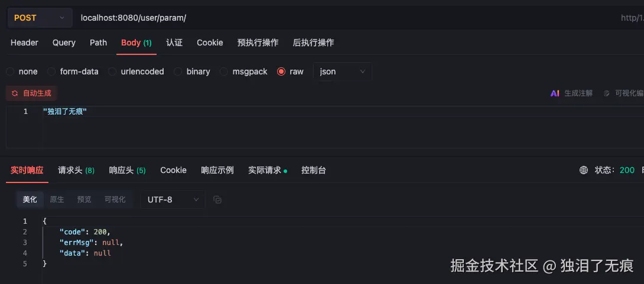Click the globe icon near status

(584, 170)
